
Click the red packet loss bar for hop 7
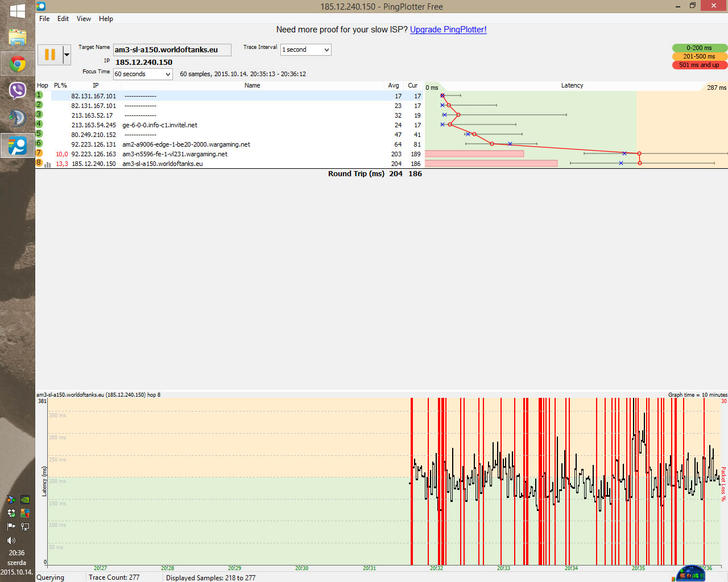pyautogui.click(x=474, y=153)
